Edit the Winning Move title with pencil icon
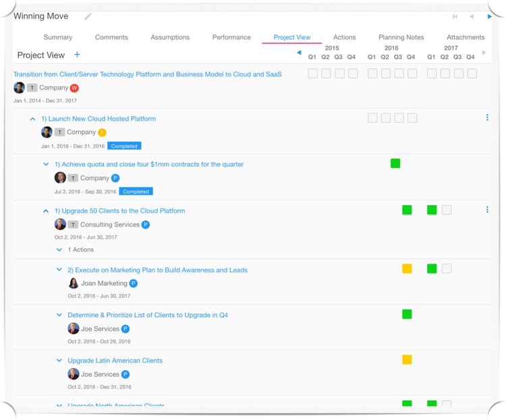The image size is (506, 420). pos(88,16)
